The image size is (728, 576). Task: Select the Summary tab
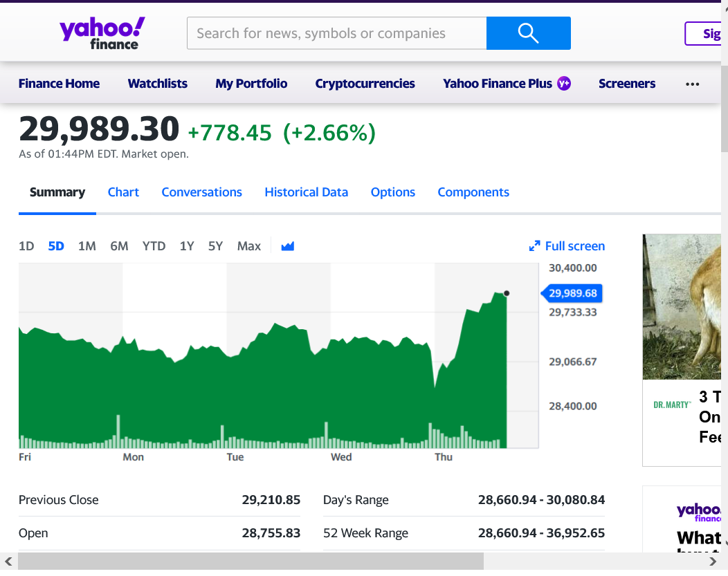[57, 192]
